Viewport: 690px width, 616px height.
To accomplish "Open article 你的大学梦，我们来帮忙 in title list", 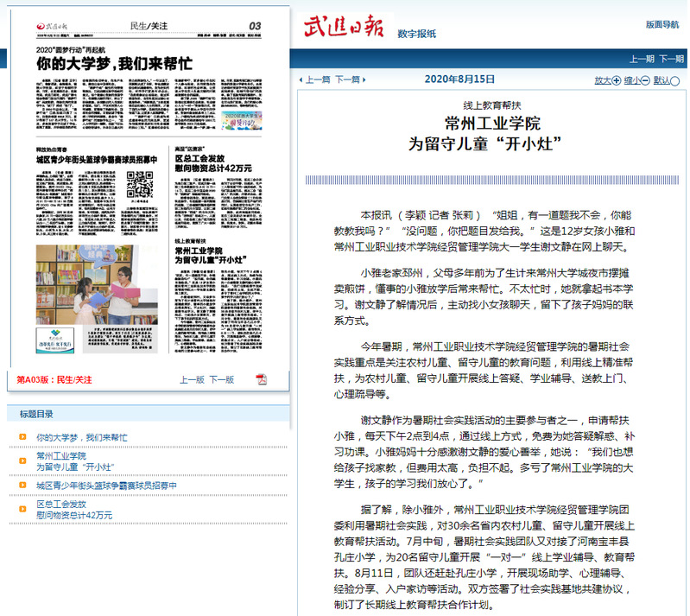I will pyautogui.click(x=82, y=438).
